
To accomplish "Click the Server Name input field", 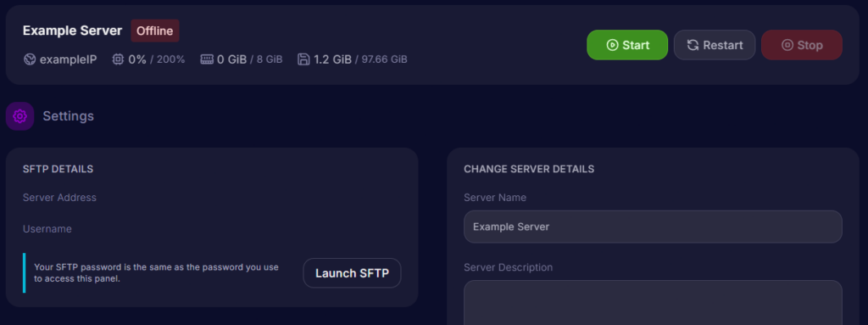I will 653,227.
